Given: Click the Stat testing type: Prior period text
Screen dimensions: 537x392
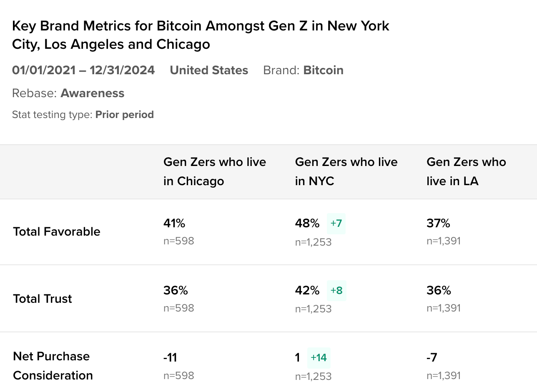Looking at the screenshot, I should tap(83, 115).
